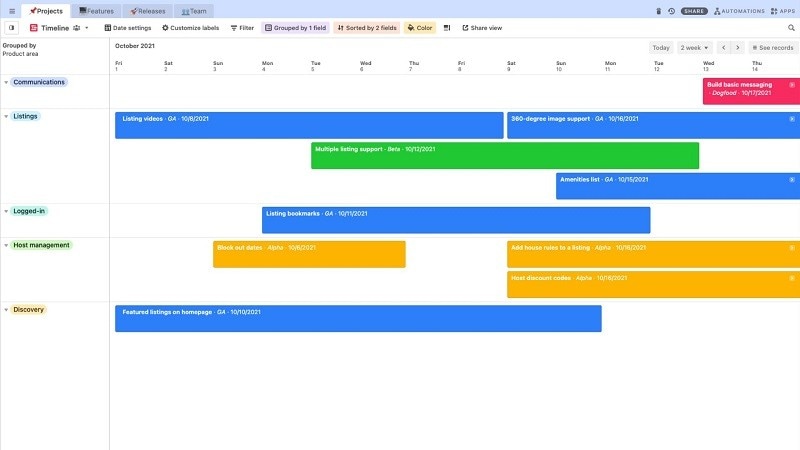Click the Discovery group label

pos(29,310)
